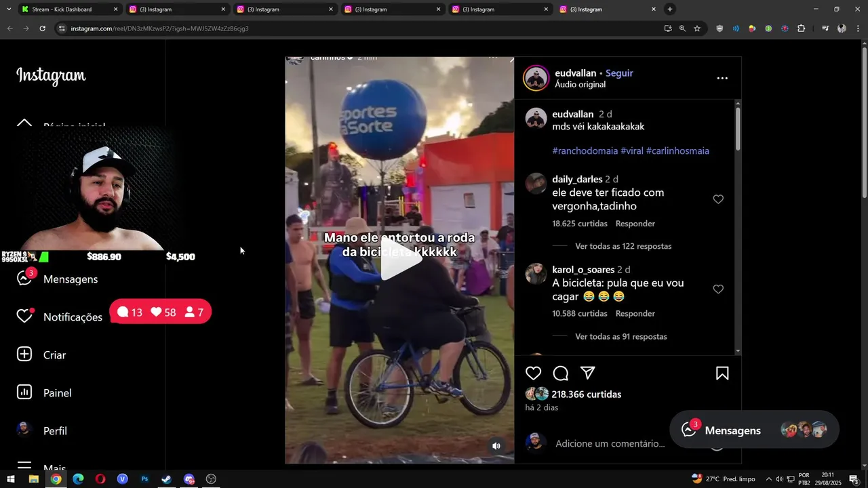Open a new browser tab
Screen dimensions: 868x488
pyautogui.click(x=670, y=9)
